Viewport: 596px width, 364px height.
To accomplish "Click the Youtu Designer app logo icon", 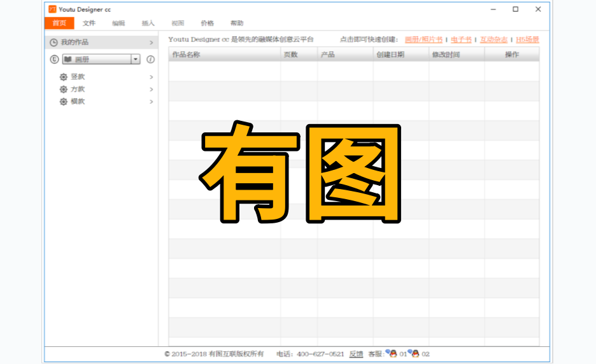I will click(x=52, y=9).
